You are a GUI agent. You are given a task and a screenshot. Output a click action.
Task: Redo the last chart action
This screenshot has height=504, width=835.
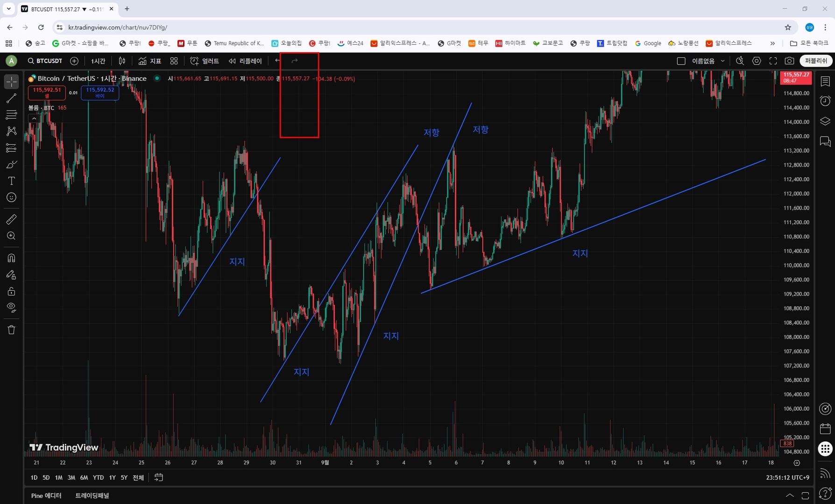294,61
